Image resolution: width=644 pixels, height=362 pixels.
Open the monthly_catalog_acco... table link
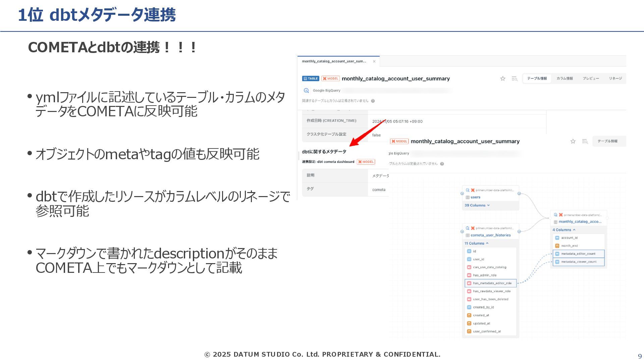pyautogui.click(x=580, y=222)
